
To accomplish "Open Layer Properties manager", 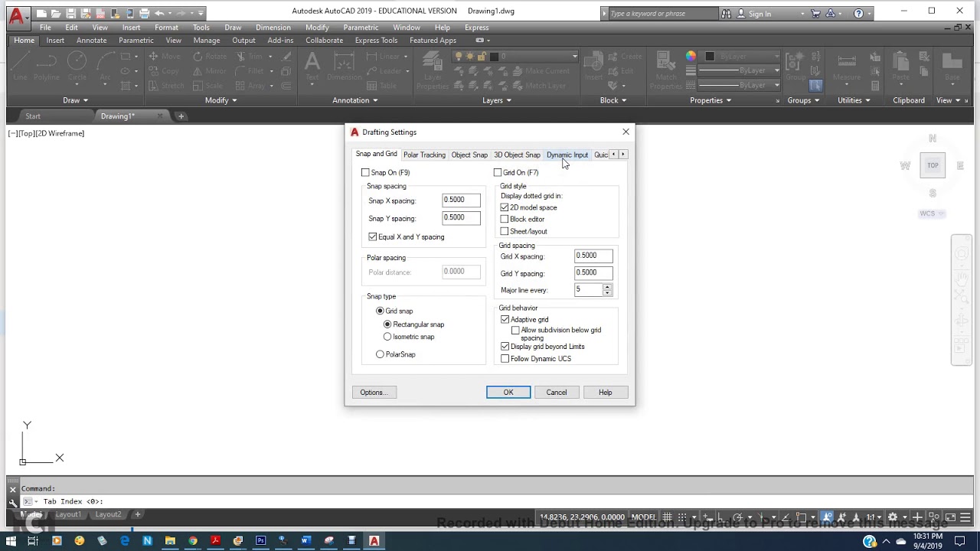I will (x=432, y=70).
